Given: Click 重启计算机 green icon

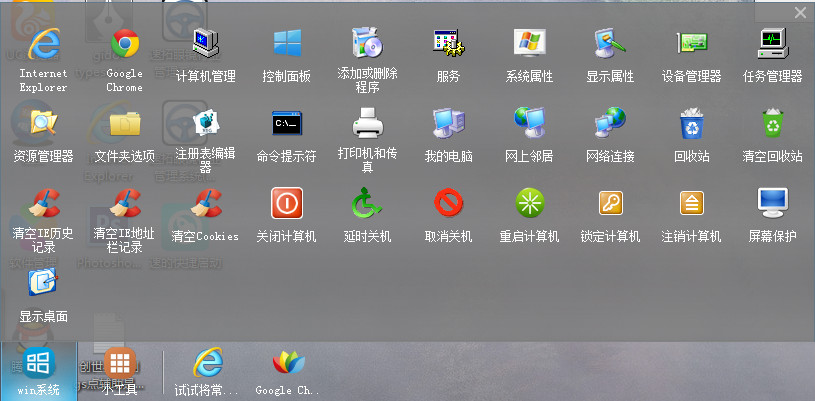Looking at the screenshot, I should point(530,203).
